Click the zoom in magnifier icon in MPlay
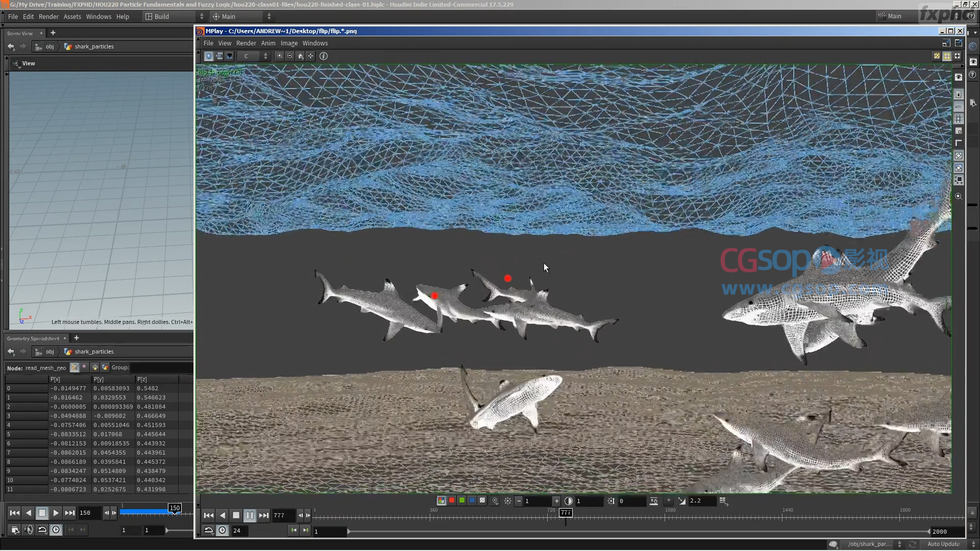The height and width of the screenshot is (551, 980). pos(280,57)
